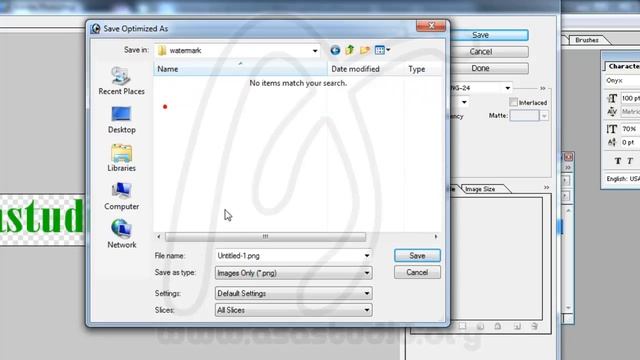Screen dimensions: 640x360
Task: Open Network location in sidebar
Action: 121,234
